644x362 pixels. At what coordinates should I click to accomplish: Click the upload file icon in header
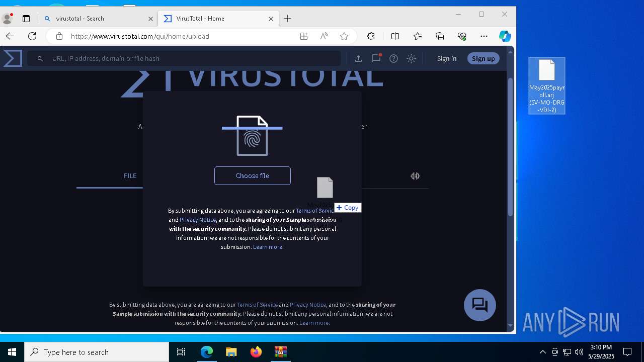358,58
